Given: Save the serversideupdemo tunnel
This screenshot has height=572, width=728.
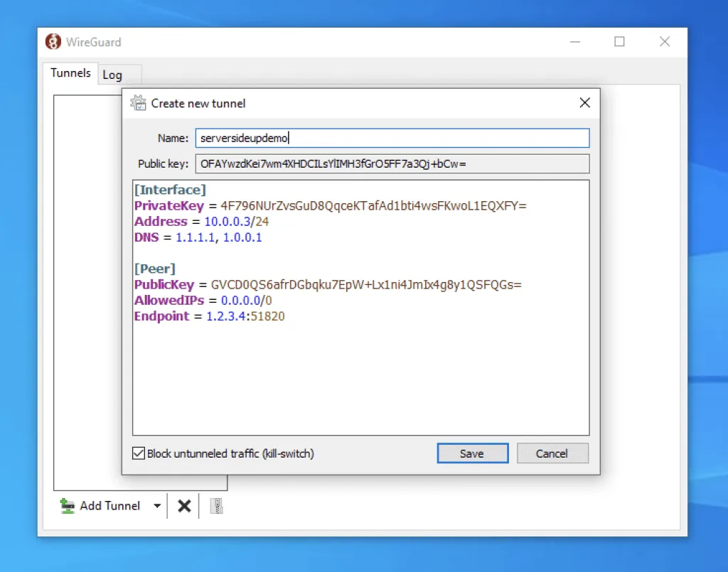Looking at the screenshot, I should 472,453.
